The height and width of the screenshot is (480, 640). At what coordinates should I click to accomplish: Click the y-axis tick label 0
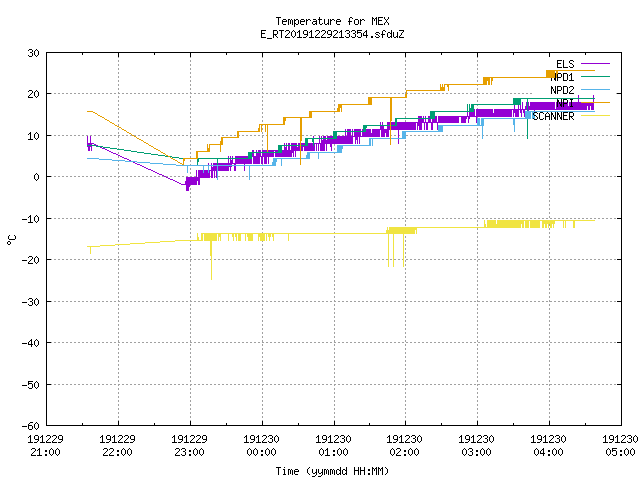click(x=36, y=177)
